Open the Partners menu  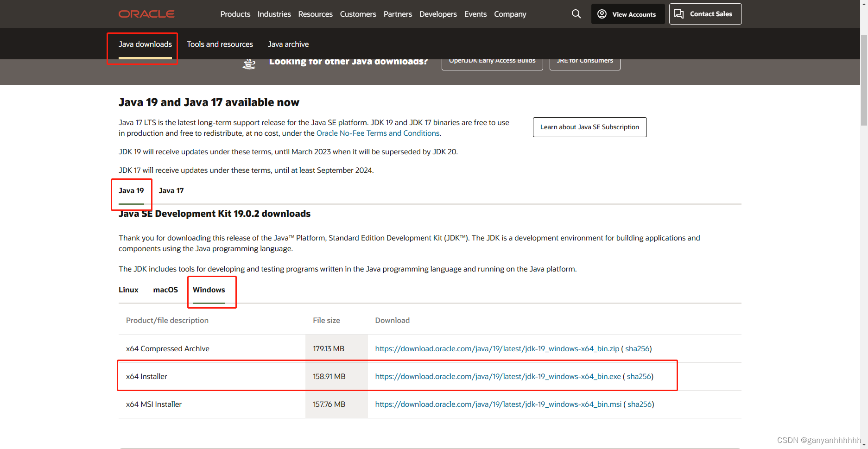tap(398, 14)
